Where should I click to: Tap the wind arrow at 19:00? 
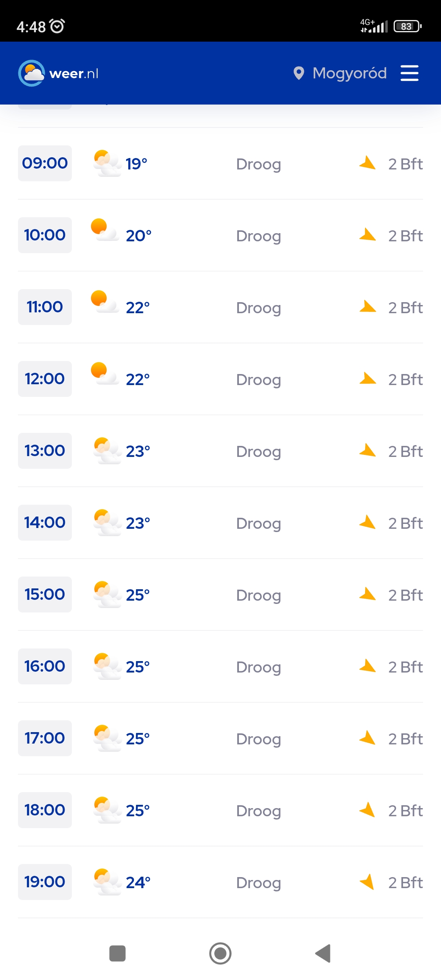tap(367, 882)
